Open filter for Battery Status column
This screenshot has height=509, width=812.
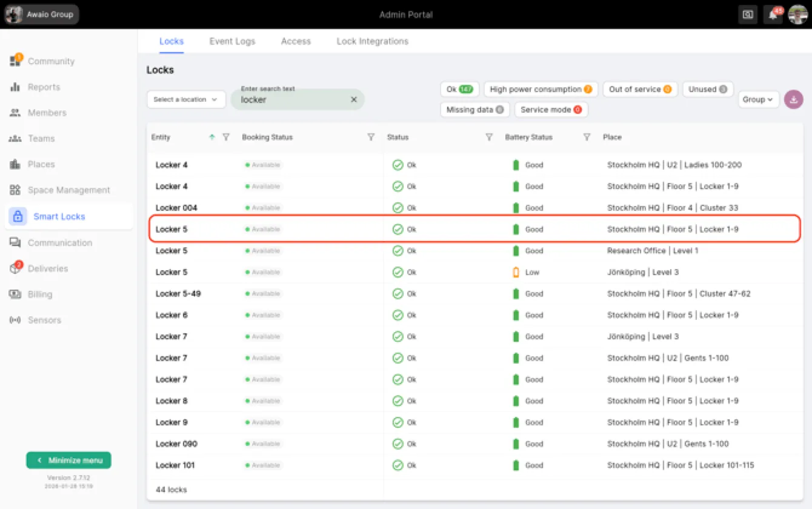click(x=587, y=138)
